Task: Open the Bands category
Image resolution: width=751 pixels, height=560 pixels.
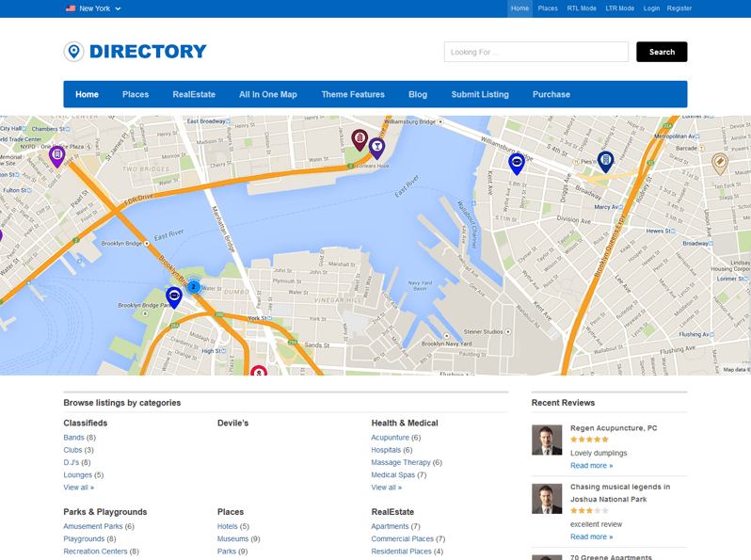Action: tap(73, 438)
